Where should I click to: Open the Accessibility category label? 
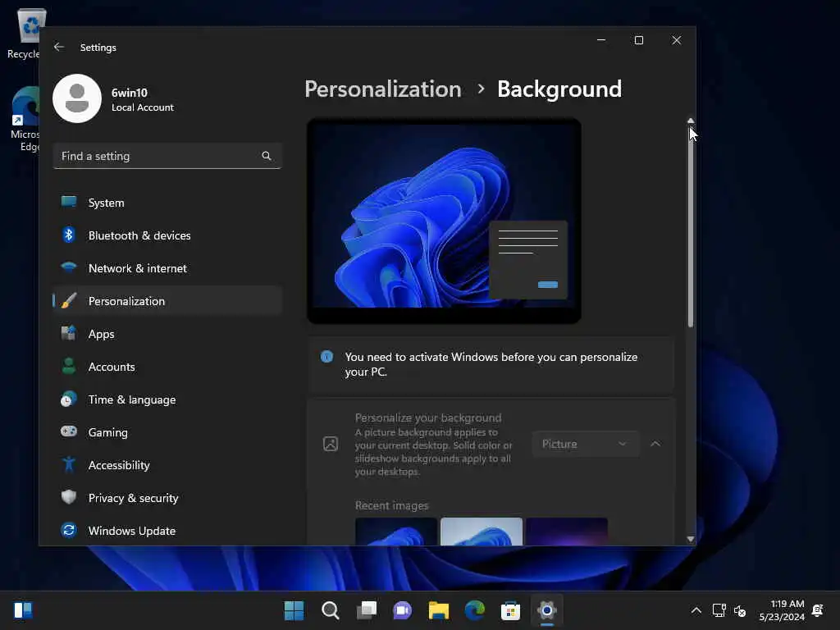(x=119, y=465)
